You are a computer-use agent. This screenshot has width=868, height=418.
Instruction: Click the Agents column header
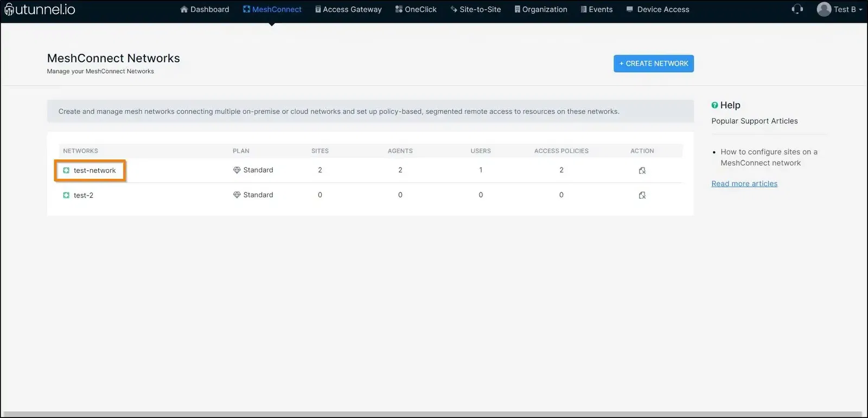coord(400,151)
